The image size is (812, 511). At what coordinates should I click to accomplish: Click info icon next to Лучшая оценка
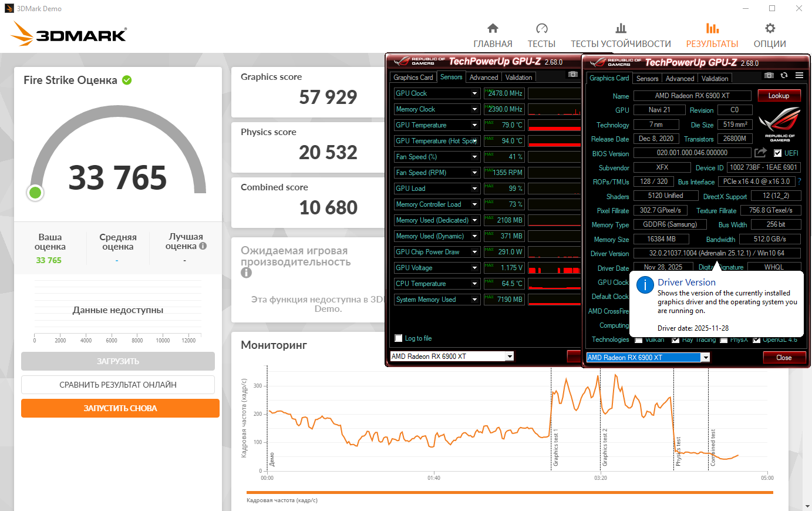203,246
